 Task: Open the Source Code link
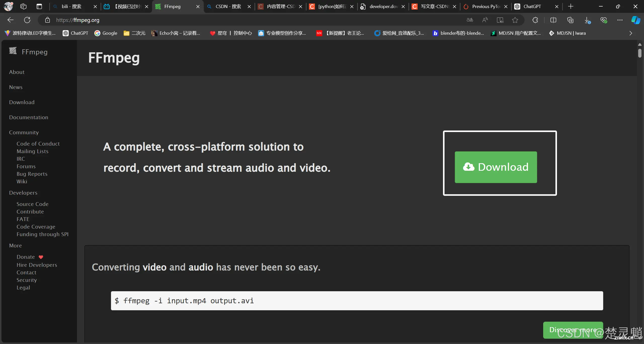tap(32, 204)
